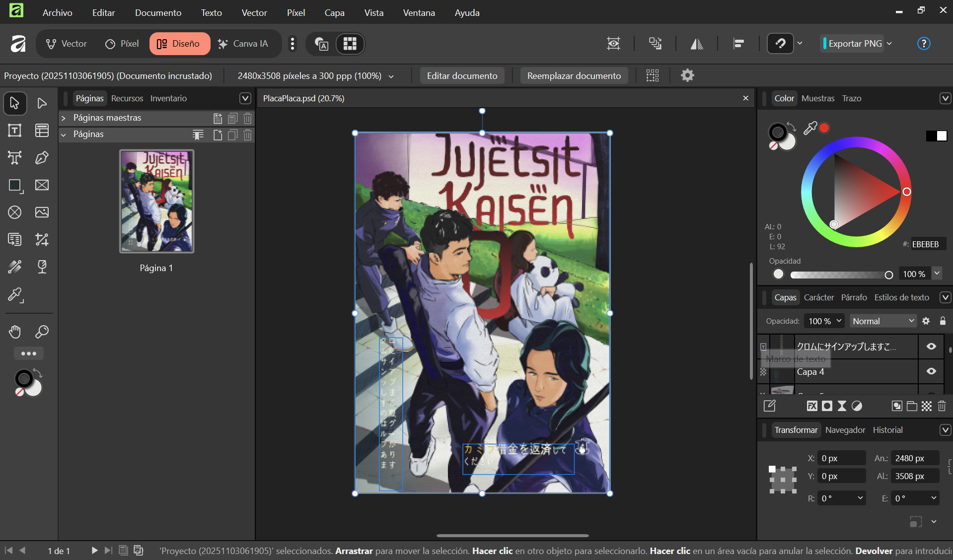Select the Zoom magnifier tool
The width and height of the screenshot is (953, 560).
[42, 332]
